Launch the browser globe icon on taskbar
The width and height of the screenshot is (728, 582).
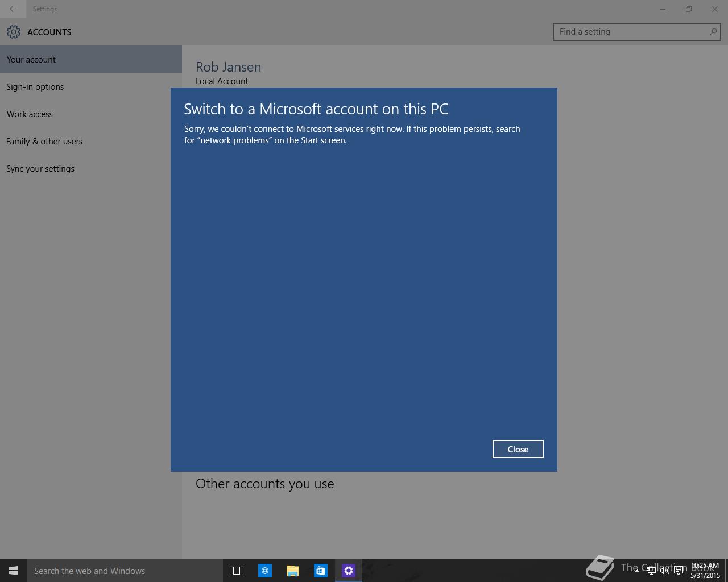[265, 571]
